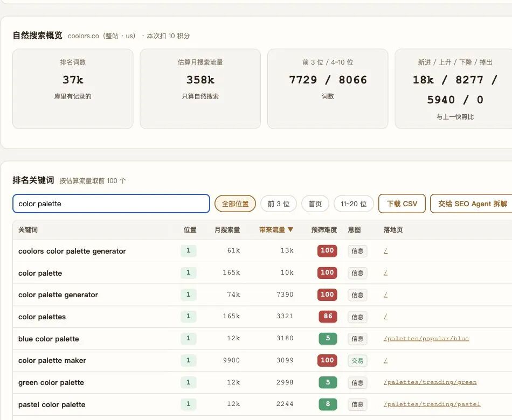The height and width of the screenshot is (420, 512).
Task: Click green difficulty badge 8 in pastel color palette row
Action: click(x=328, y=404)
